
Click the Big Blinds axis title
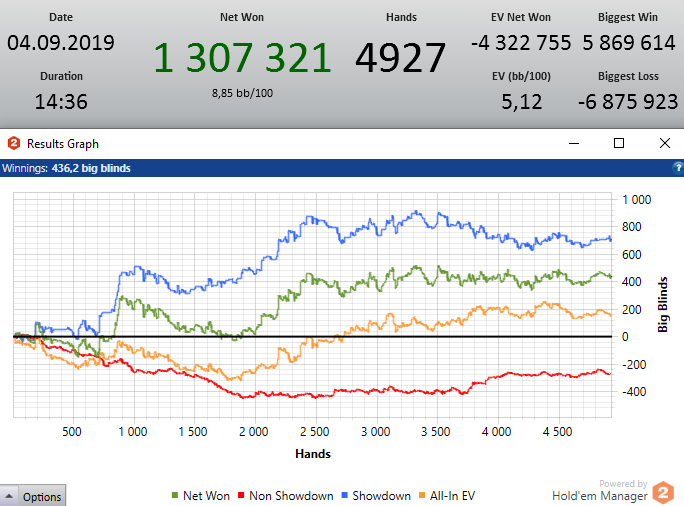point(663,304)
